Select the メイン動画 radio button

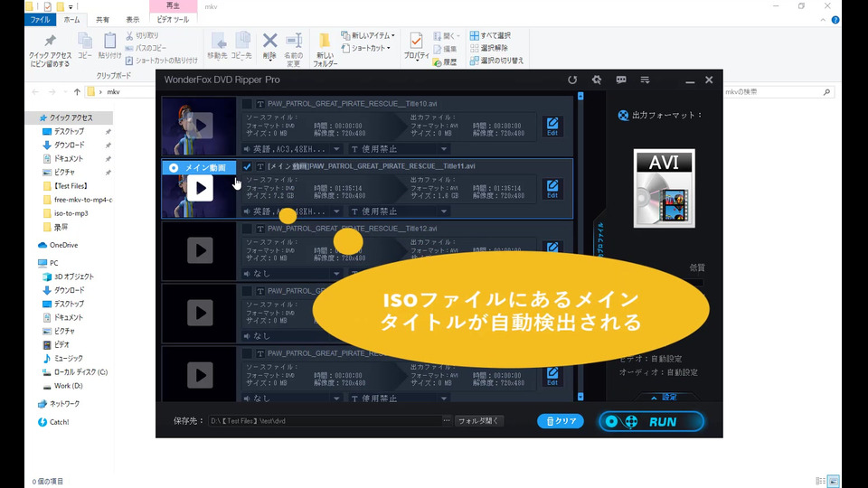point(174,168)
